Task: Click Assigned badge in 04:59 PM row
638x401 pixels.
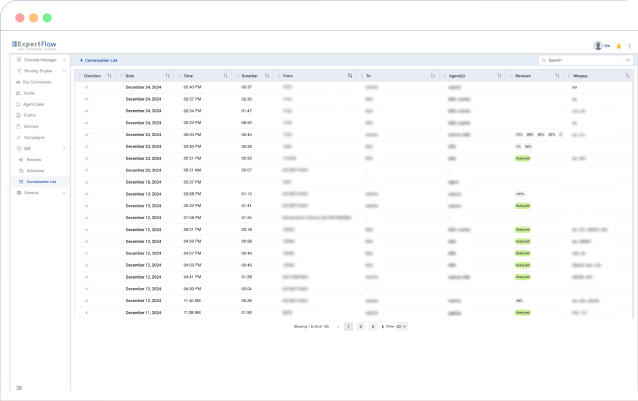Action: coord(522,241)
